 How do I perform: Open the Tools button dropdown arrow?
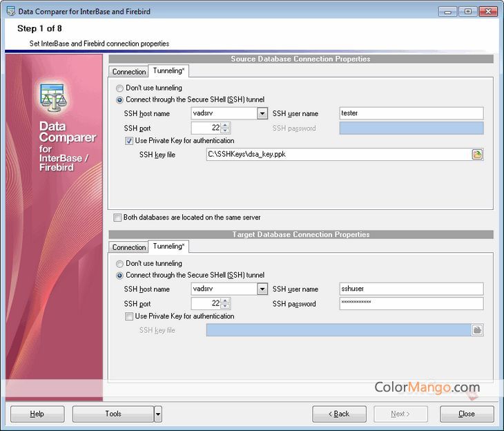tap(158, 414)
